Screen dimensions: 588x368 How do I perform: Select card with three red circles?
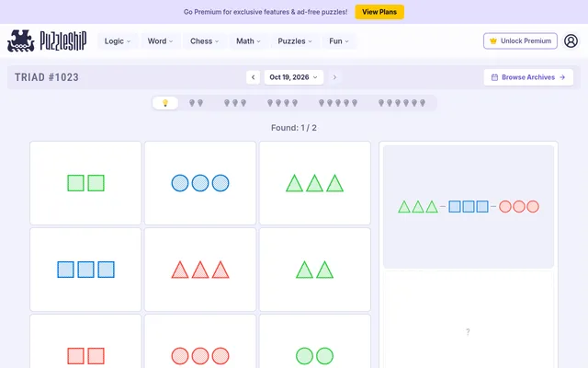200,341
